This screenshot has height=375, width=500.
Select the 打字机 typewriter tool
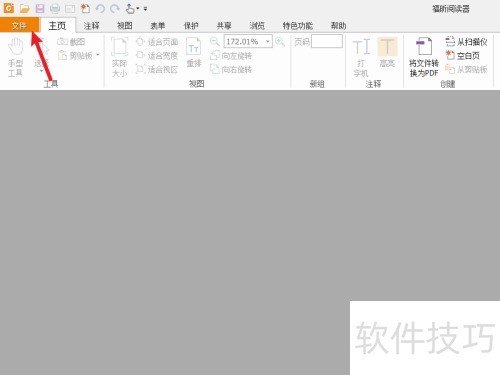[361, 58]
